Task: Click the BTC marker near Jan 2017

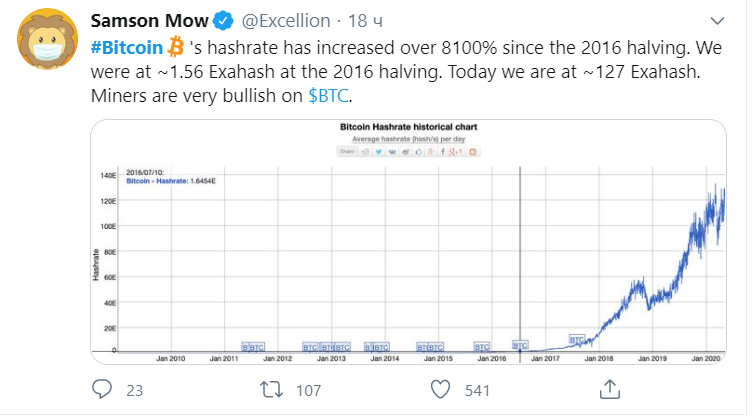Action: [x=520, y=345]
